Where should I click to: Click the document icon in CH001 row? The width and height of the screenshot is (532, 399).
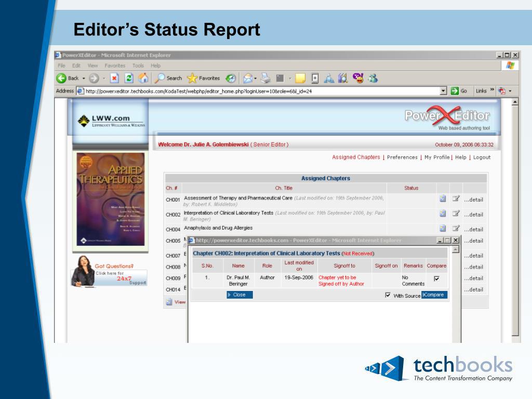click(x=443, y=198)
